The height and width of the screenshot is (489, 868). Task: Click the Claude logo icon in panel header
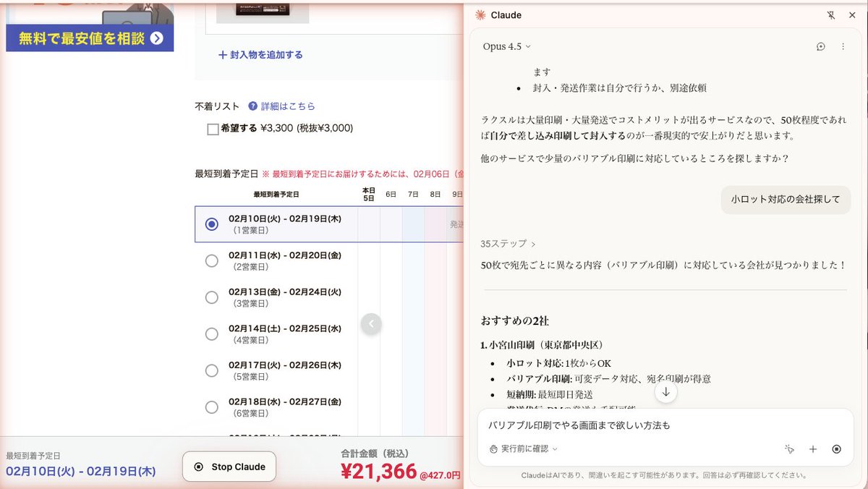coord(480,15)
